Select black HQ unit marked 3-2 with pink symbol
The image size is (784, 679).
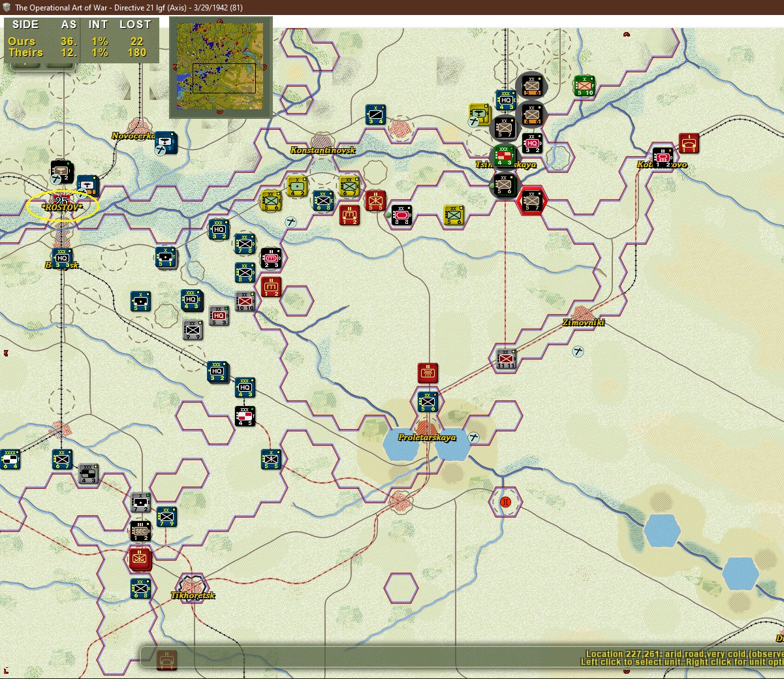532,143
